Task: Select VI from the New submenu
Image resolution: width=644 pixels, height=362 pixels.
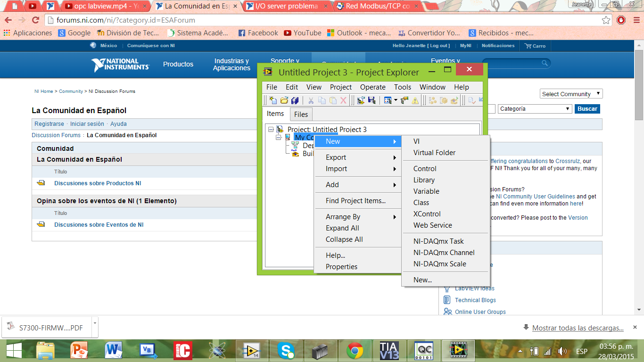Action: coord(446,141)
